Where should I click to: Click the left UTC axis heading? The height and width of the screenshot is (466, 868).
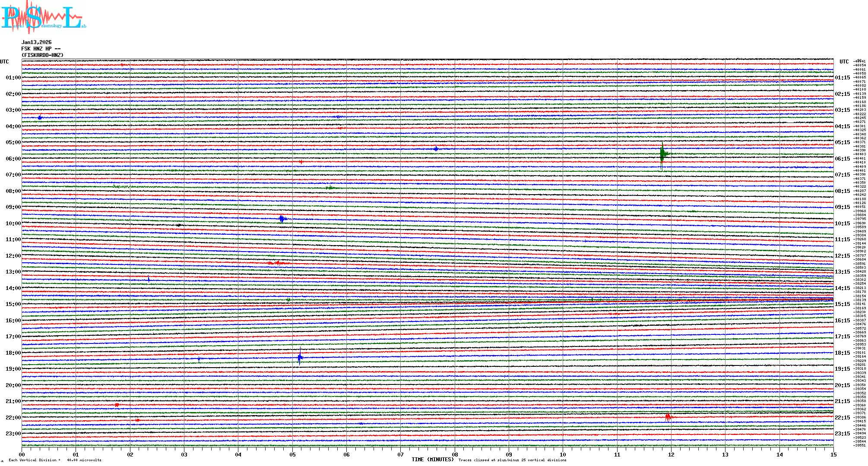coord(4,62)
